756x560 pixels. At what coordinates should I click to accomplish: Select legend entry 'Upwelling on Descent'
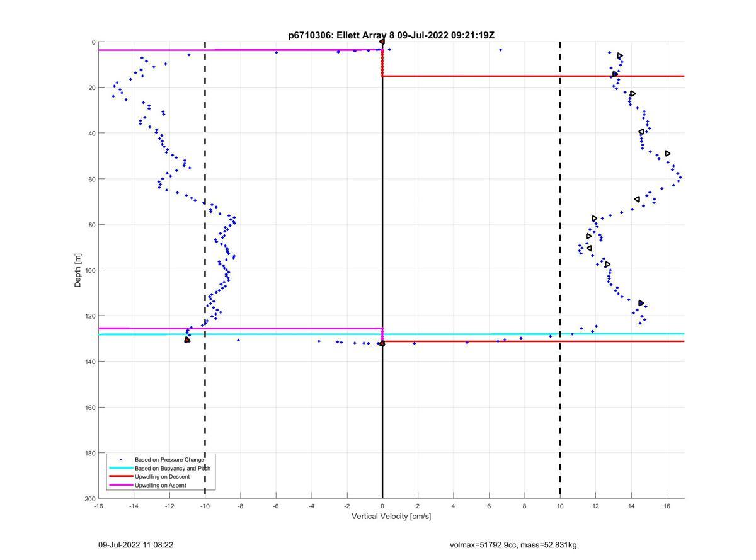pos(162,477)
